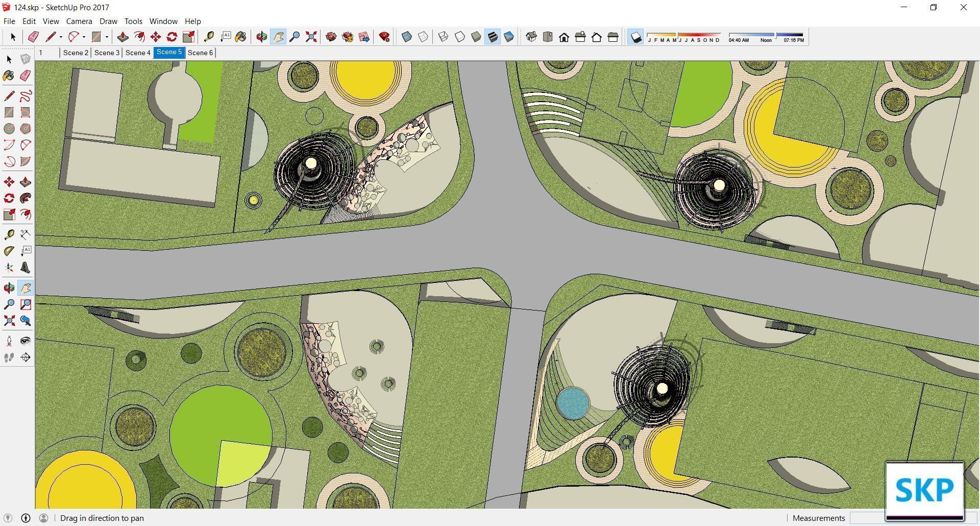980x526 pixels.
Task: Click the Zoom Extents icon in the top toolbar
Action: tap(311, 37)
